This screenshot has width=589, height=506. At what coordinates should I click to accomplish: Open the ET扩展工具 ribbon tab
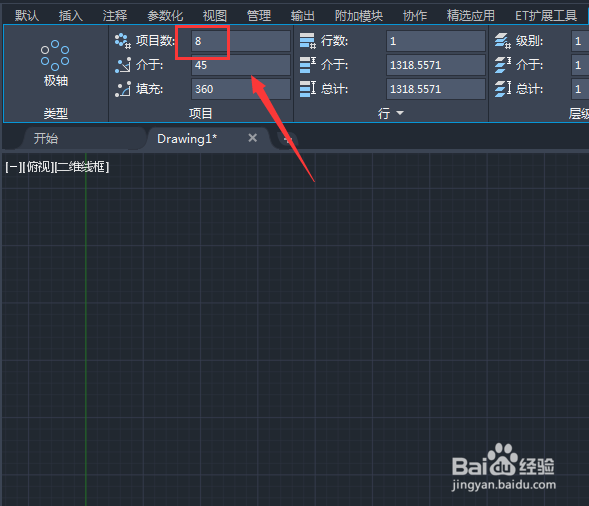click(546, 16)
